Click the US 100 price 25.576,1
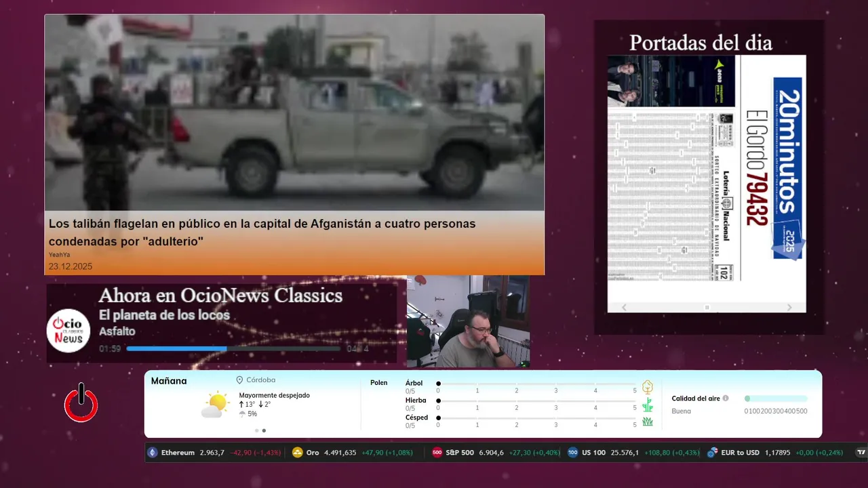868x488 pixels. pos(625,453)
